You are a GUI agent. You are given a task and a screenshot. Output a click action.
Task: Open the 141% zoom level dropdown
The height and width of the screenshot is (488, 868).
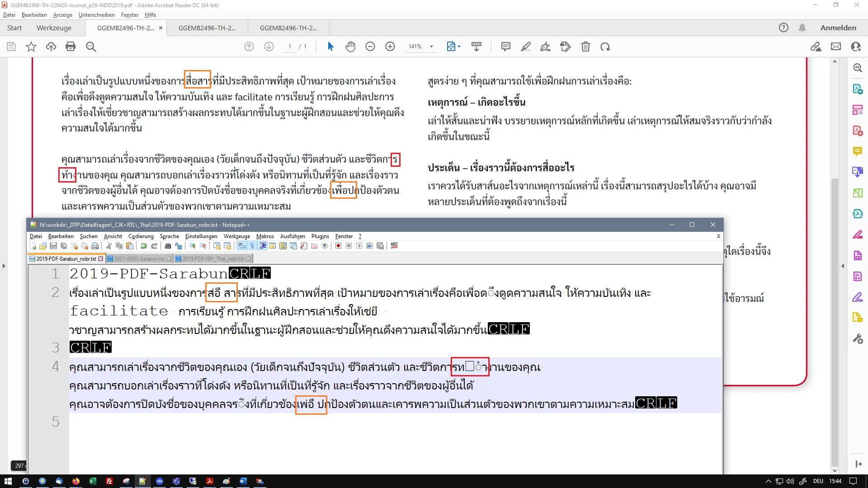(x=431, y=47)
